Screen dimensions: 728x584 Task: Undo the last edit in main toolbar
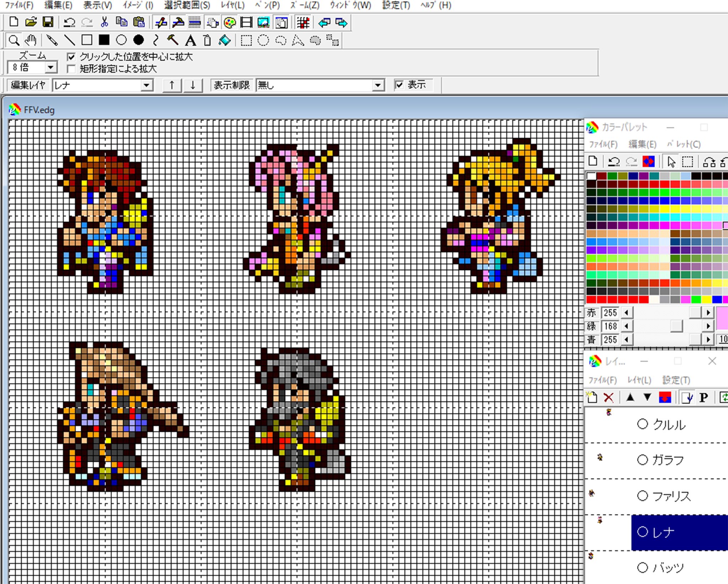click(x=69, y=22)
